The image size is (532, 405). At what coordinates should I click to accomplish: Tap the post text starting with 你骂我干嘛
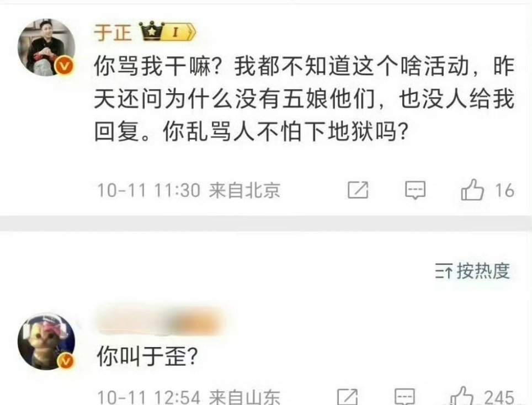coord(304,99)
